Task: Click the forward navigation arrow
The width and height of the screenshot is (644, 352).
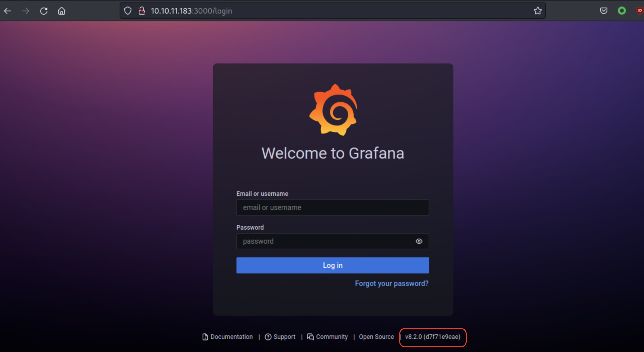Action: pos(25,11)
